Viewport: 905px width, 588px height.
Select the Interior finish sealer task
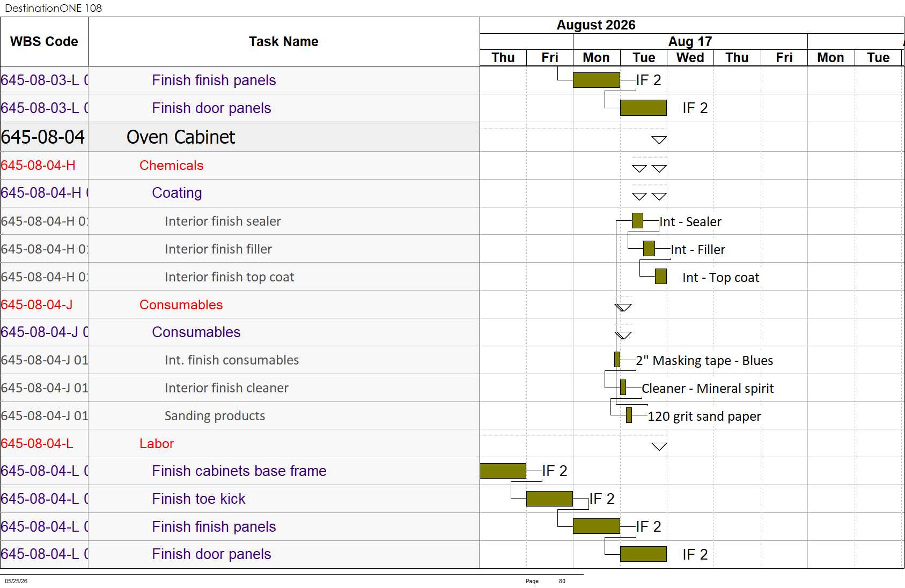(223, 221)
